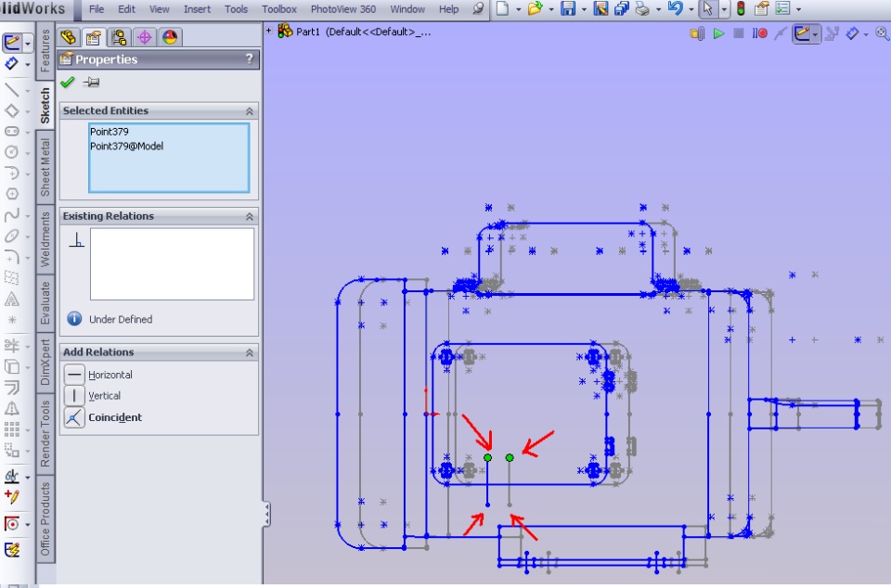Viewport: 891px width, 588px height.
Task: Open the ConfigurationManager tab icon
Action: click(119, 37)
